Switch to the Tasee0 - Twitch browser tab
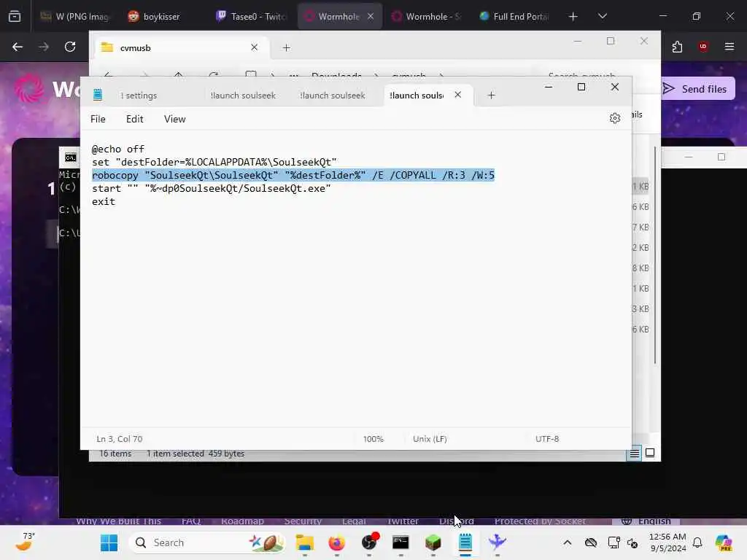The height and width of the screenshot is (560, 747). [251, 17]
